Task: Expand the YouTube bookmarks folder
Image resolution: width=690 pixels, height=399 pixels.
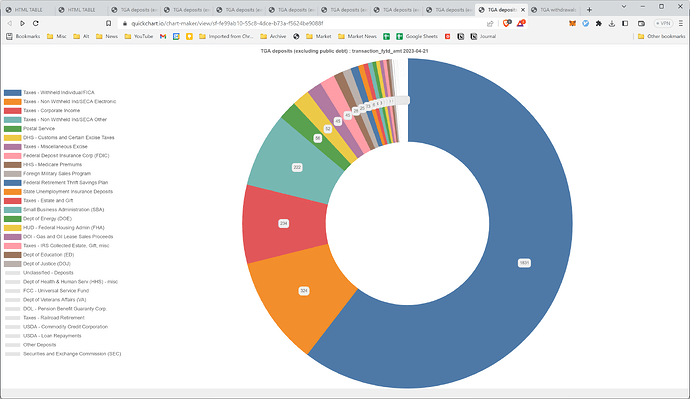Action: pyautogui.click(x=139, y=37)
